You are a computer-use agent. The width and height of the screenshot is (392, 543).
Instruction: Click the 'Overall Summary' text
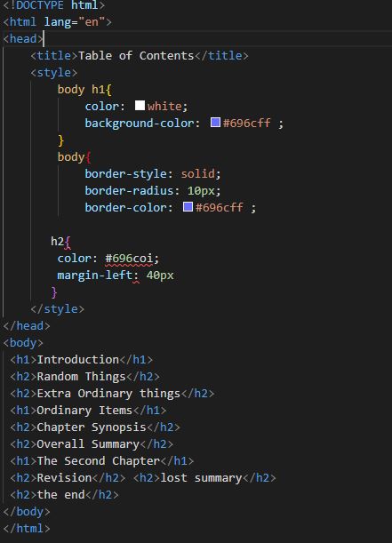pyautogui.click(x=88, y=444)
